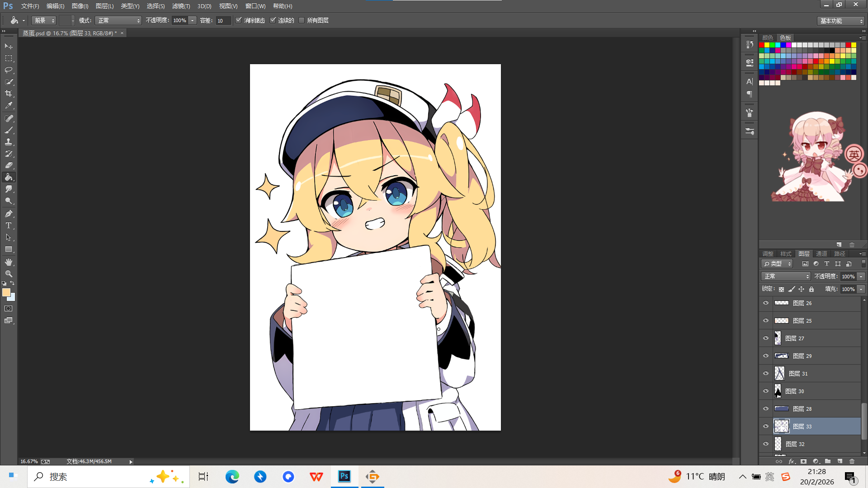Select the Hand tool
The width and height of the screenshot is (868, 488).
pyautogui.click(x=9, y=262)
